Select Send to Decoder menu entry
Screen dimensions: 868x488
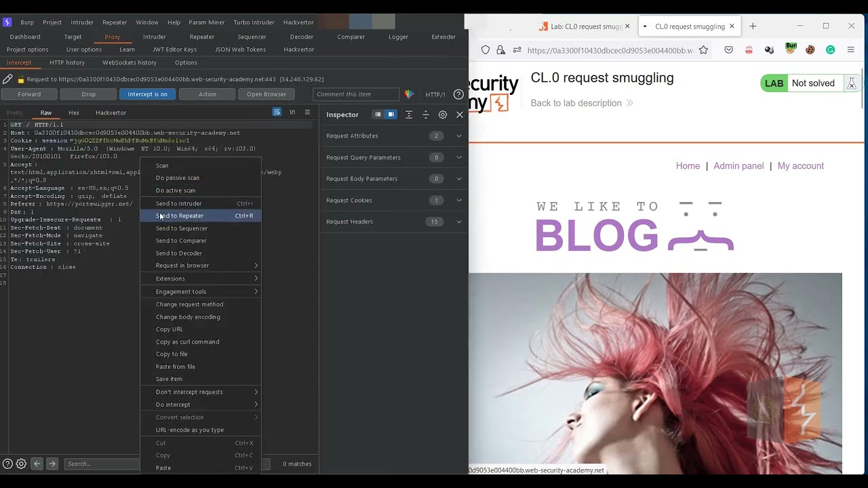coord(201,253)
